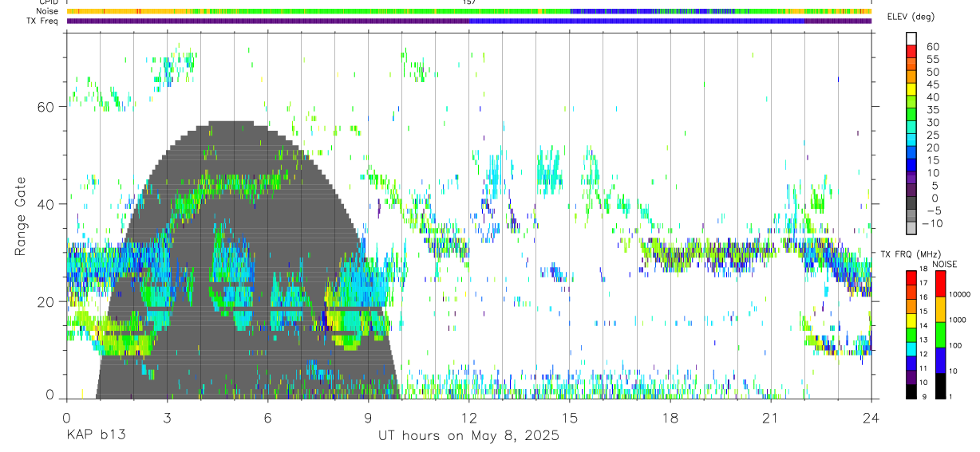Click the 100 label on NOISE legend
The width and height of the screenshot is (980, 452).
(954, 345)
